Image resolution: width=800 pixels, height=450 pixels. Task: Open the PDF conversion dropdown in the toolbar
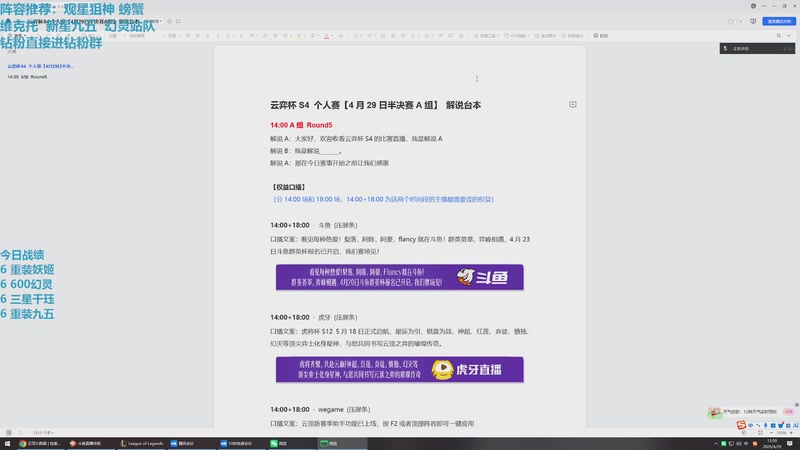pyautogui.click(x=516, y=36)
